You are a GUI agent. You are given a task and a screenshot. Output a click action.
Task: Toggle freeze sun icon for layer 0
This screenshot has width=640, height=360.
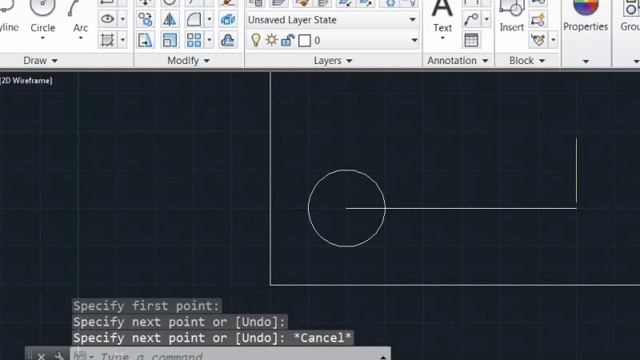271,40
